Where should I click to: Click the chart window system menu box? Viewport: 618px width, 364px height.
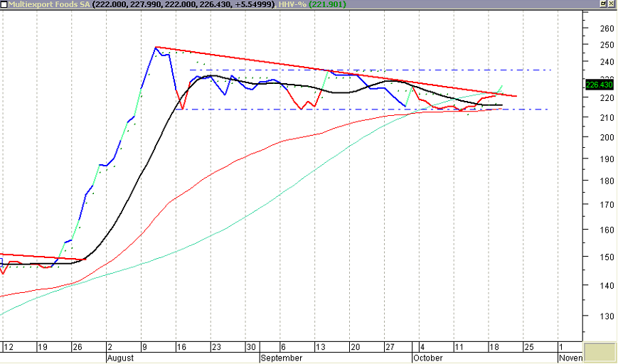(4, 4)
